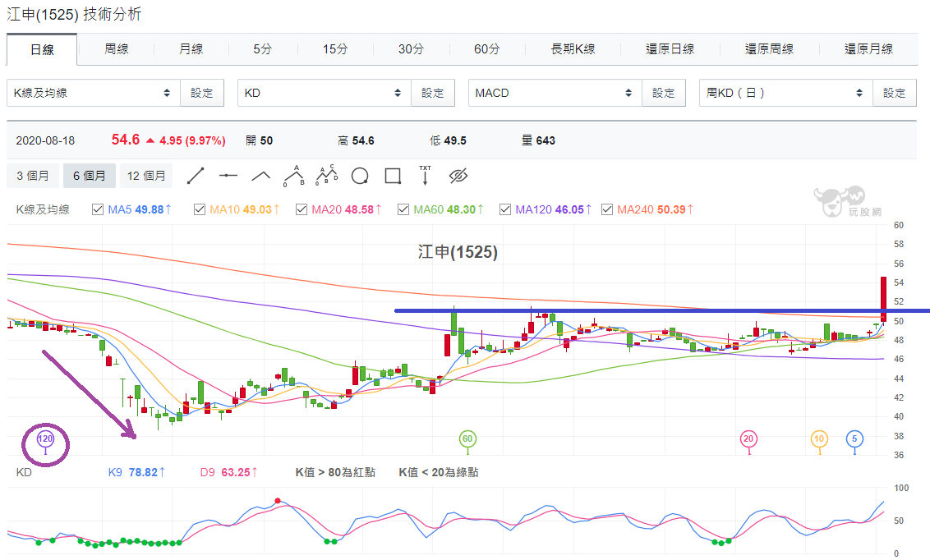Image resolution: width=930 pixels, height=560 pixels.
Task: Click the K值 < 20為綠點 legend
Action: (x=439, y=472)
